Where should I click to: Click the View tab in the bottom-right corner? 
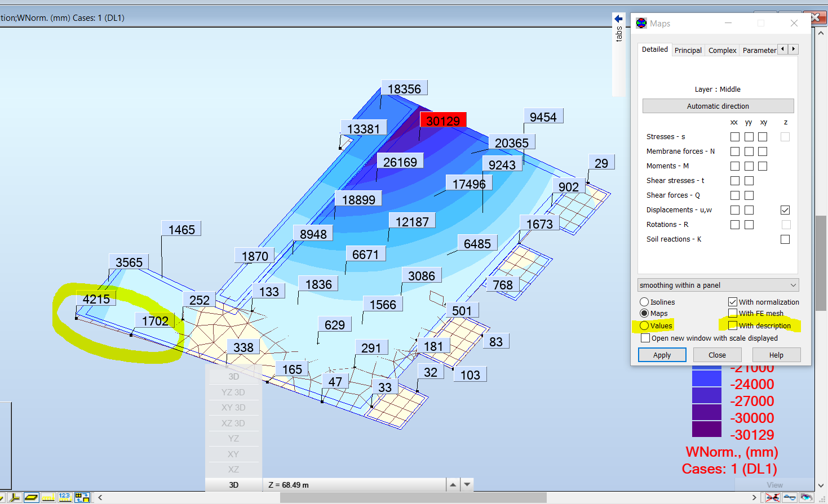click(x=774, y=485)
